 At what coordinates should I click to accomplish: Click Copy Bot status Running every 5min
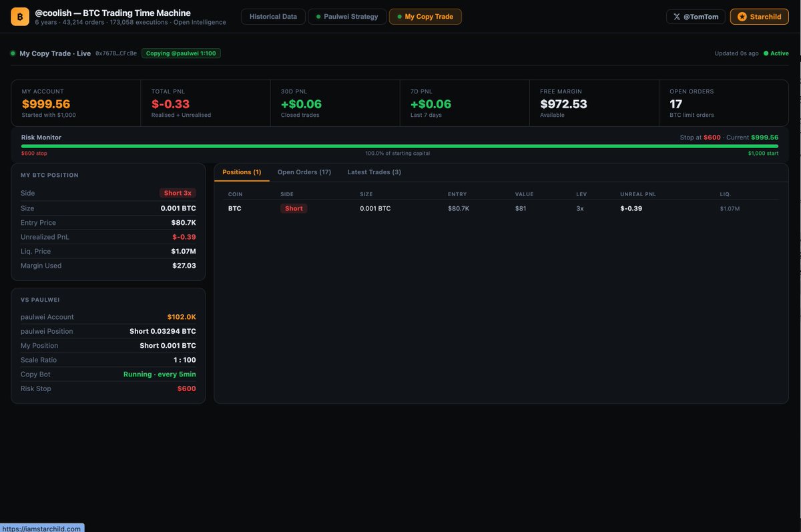pyautogui.click(x=160, y=374)
